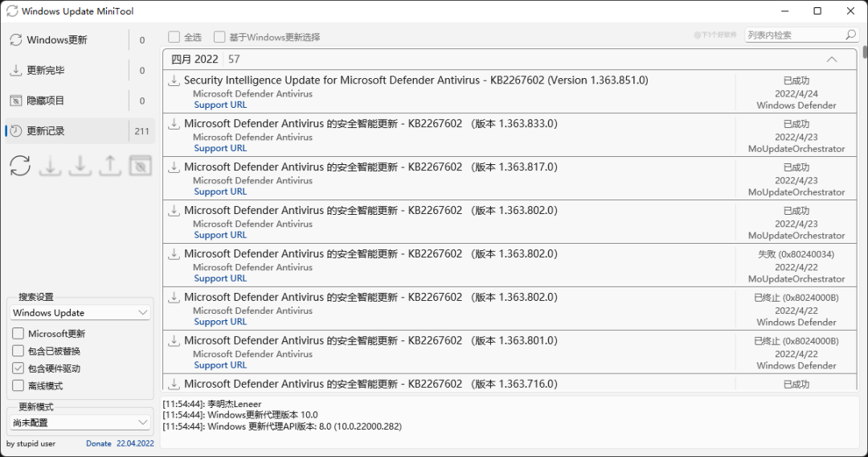Collapse the 四月 2022 group
Image resolution: width=868 pixels, height=457 pixels.
click(832, 60)
